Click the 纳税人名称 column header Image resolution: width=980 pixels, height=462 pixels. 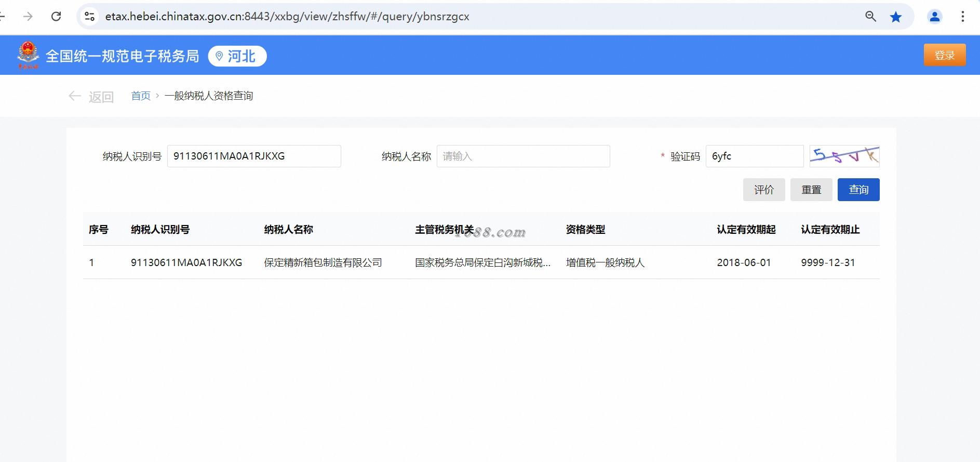(289, 229)
